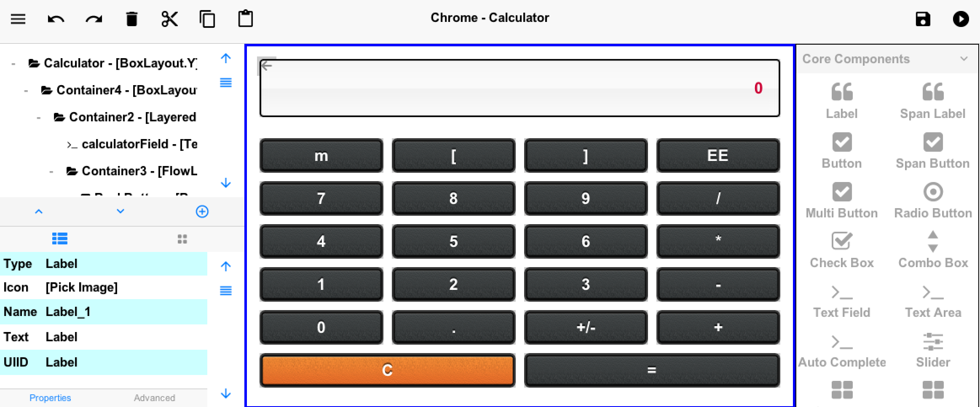The height and width of the screenshot is (407, 980).
Task: Run preview with the play icon
Action: [x=961, y=19]
